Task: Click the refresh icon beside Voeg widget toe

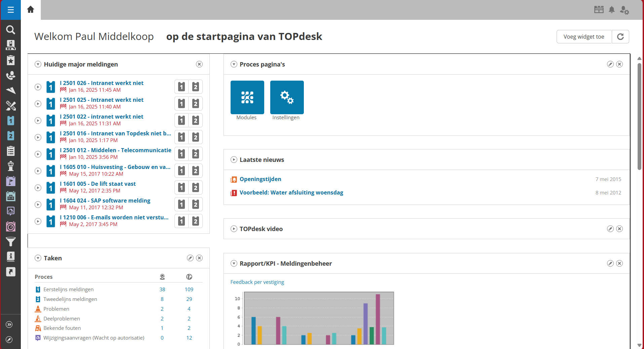Action: tap(620, 37)
